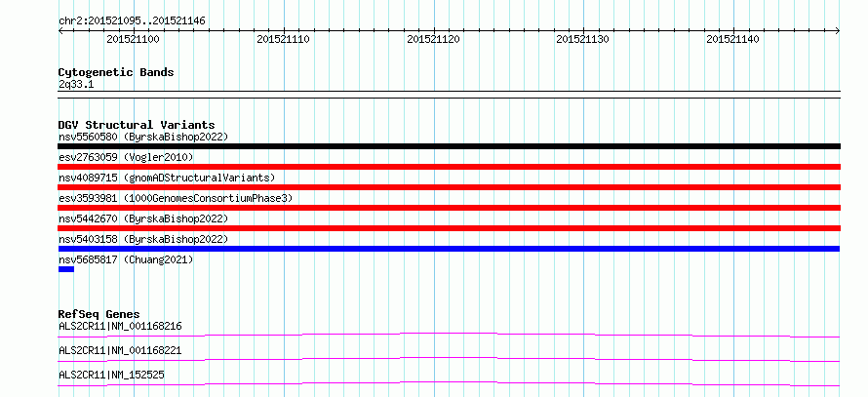Click the short blue bar under nsv5685817
Viewport: 868px width, 397px height.
[x=66, y=269]
